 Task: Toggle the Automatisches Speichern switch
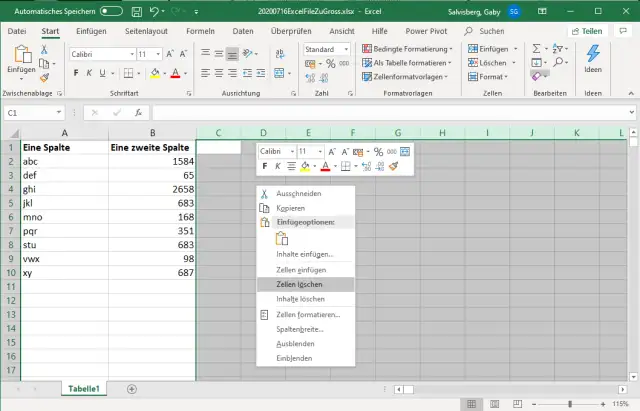click(111, 11)
